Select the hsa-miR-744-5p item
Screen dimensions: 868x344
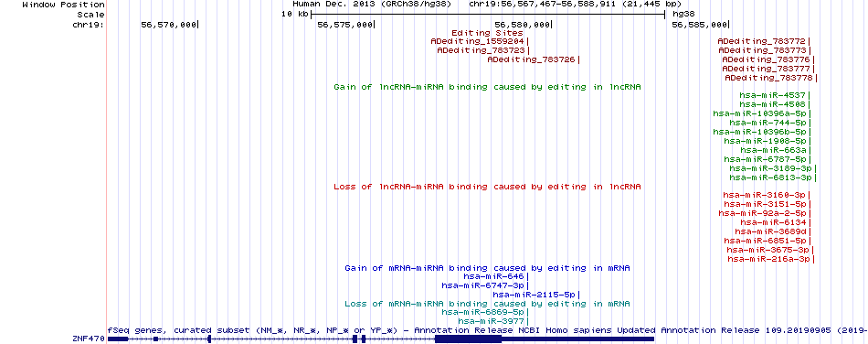tap(769, 123)
